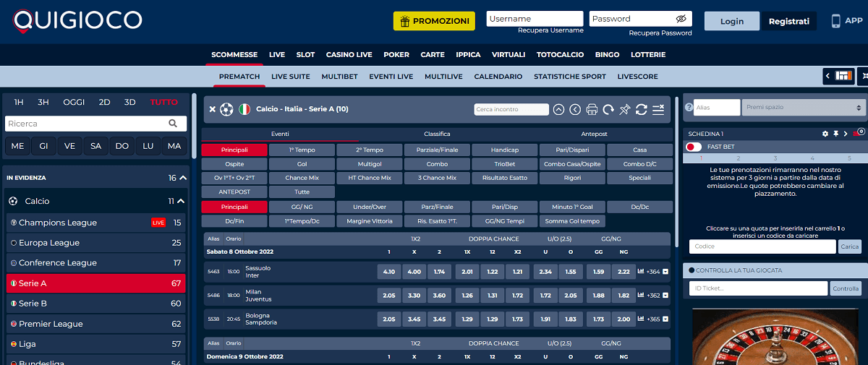Screen dimensions: 868x365
Task: Click the arrow icon in Schedina header
Action: click(x=845, y=134)
